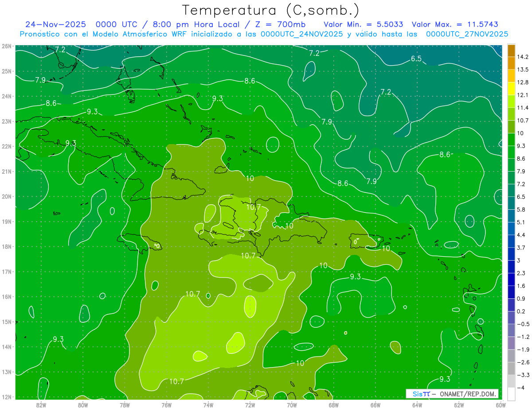Select the "Valor Min. = 5.5033" text
The image size is (532, 411).
tap(364, 24)
